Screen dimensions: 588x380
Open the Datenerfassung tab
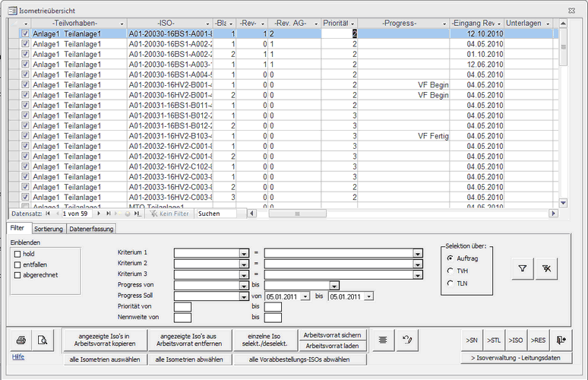[x=91, y=228]
